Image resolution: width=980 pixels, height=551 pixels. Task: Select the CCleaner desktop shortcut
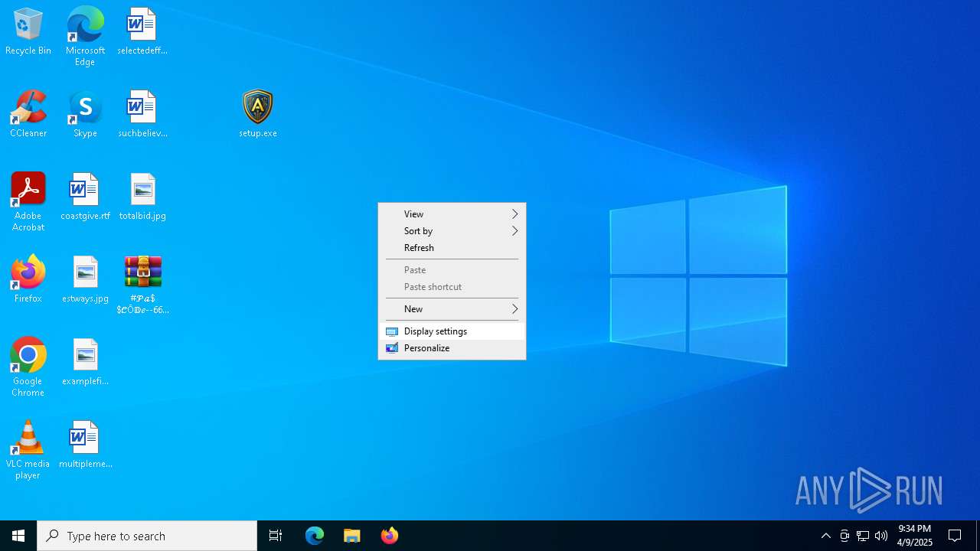[28, 114]
